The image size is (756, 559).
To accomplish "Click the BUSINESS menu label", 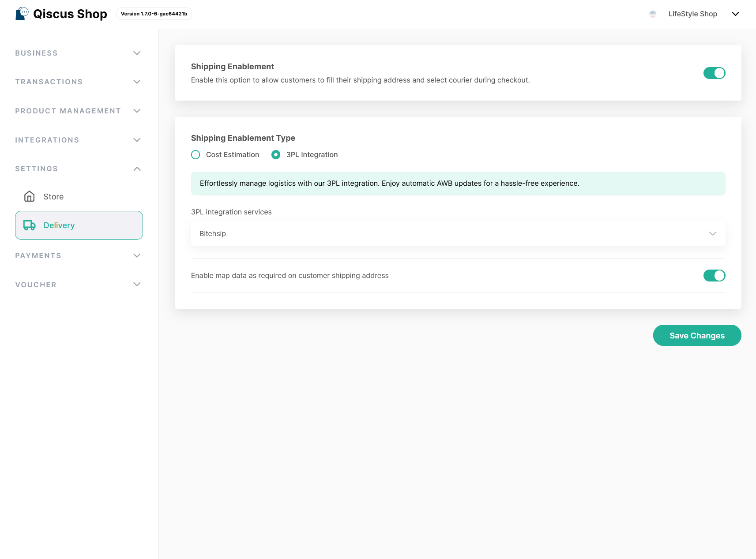I will coord(37,53).
